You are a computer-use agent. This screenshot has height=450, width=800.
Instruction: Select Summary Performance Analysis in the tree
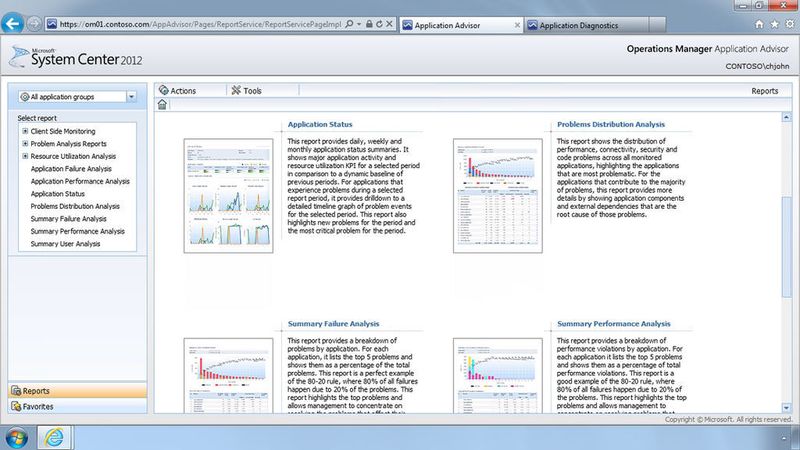pos(78,231)
